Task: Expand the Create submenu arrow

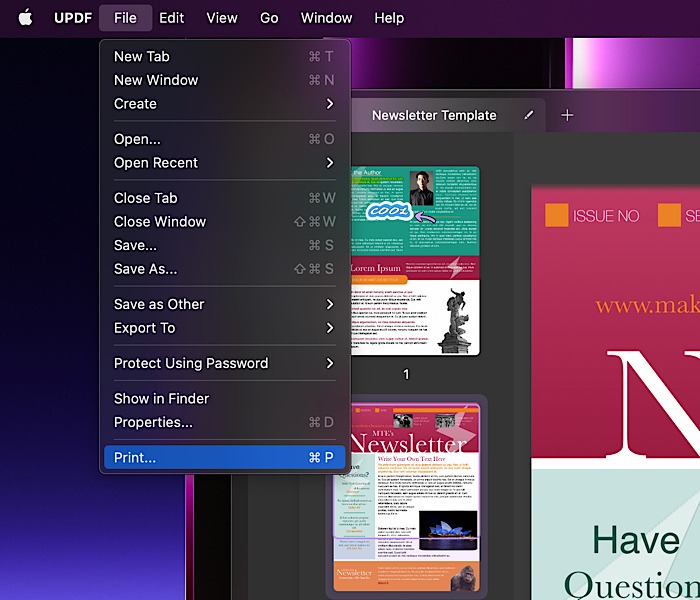Action: [329, 104]
